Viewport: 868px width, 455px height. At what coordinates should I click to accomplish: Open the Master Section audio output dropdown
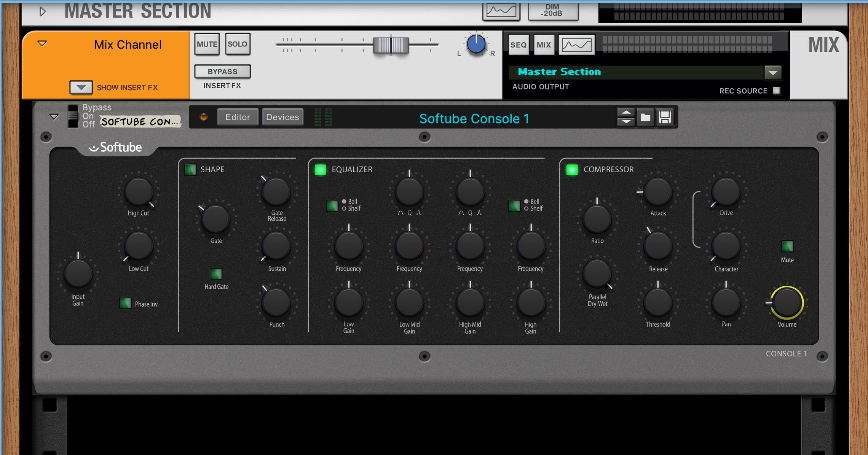[773, 72]
